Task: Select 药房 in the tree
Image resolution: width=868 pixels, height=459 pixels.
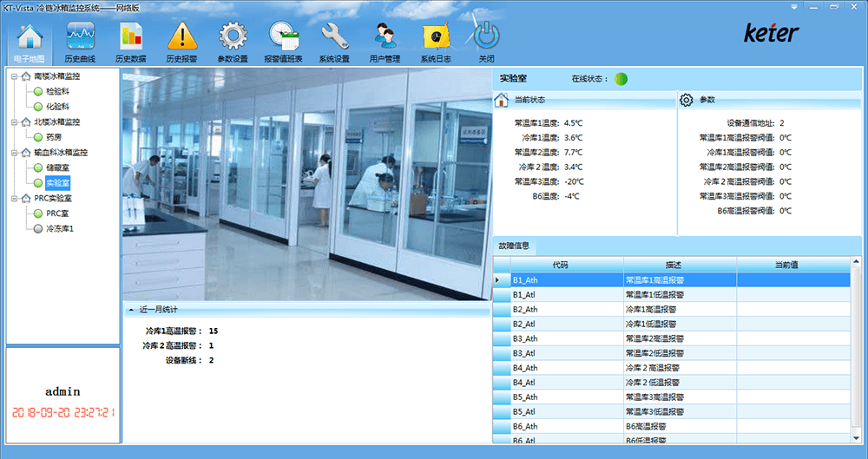Action: click(54, 137)
